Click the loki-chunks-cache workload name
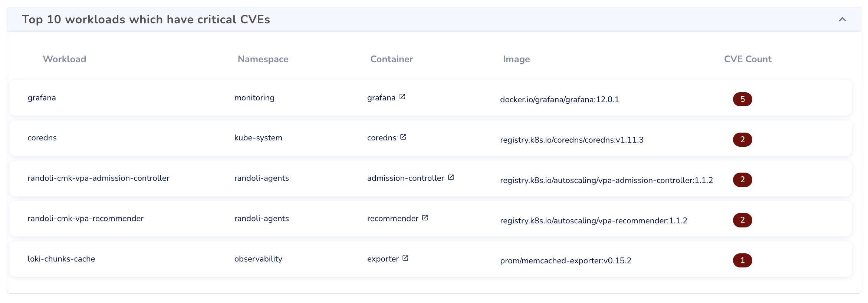The height and width of the screenshot is (303, 868). tap(62, 259)
